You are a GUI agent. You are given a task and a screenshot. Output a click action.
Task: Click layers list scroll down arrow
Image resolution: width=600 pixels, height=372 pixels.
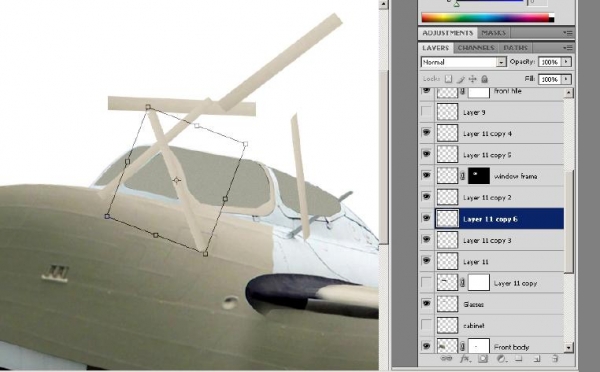(x=569, y=348)
